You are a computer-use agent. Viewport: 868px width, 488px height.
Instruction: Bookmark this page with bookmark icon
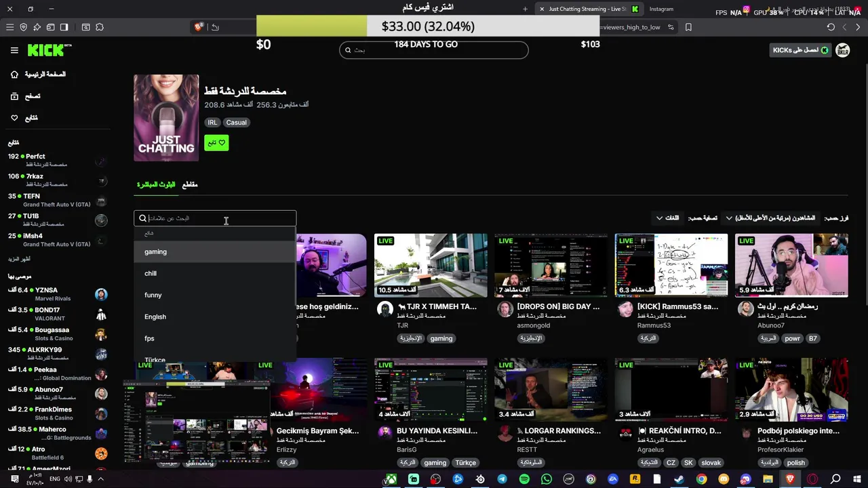pyautogui.click(x=688, y=27)
